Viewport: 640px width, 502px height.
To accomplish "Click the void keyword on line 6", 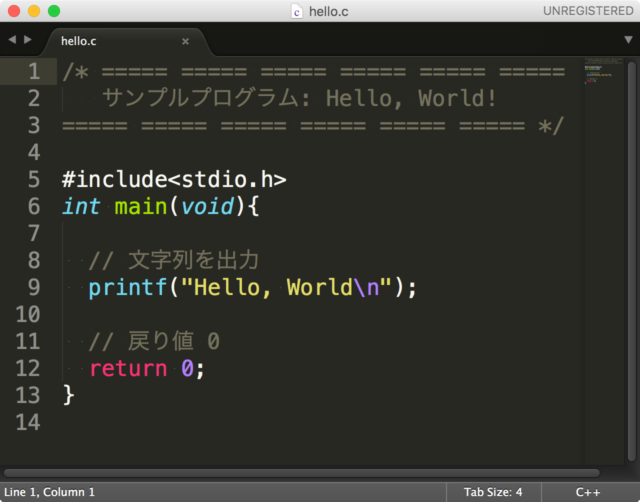I will (207, 207).
